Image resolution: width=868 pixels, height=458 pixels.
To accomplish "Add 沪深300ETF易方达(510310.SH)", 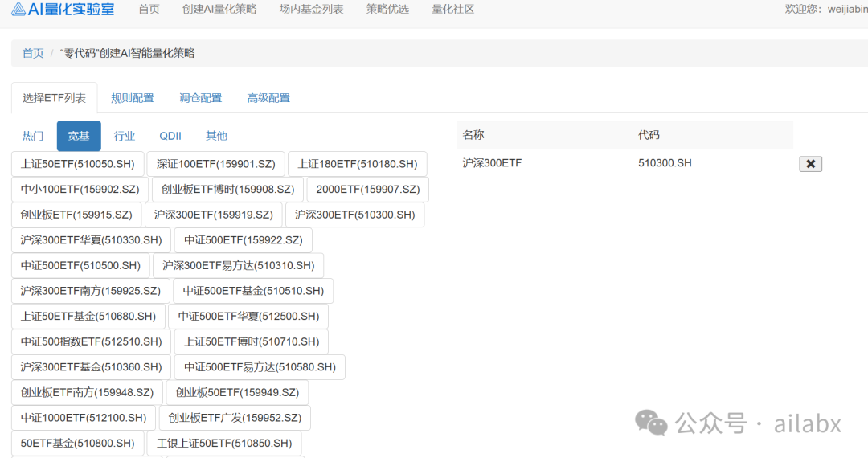I will click(239, 265).
